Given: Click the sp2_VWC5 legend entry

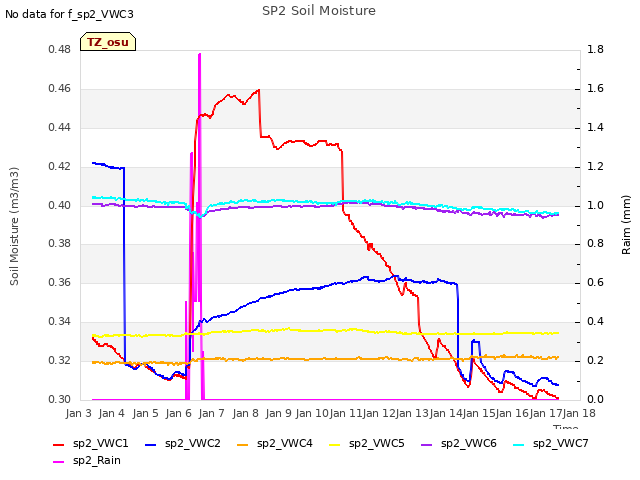Looking at the screenshot, I should (367, 443).
